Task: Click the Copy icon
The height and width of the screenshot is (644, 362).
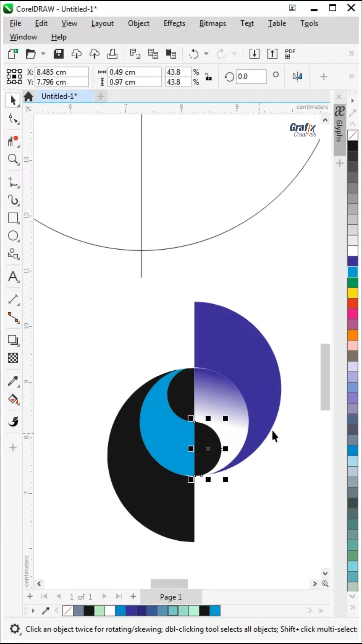Action: click(x=153, y=54)
